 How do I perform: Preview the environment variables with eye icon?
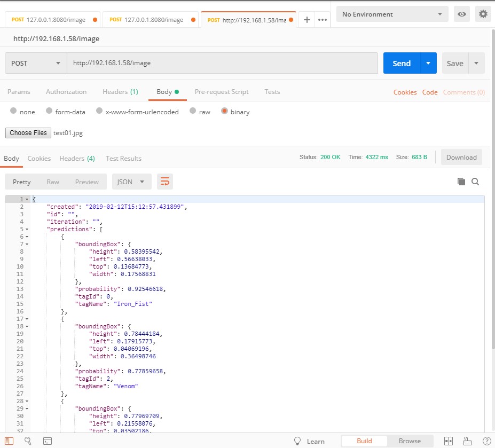coord(461,14)
